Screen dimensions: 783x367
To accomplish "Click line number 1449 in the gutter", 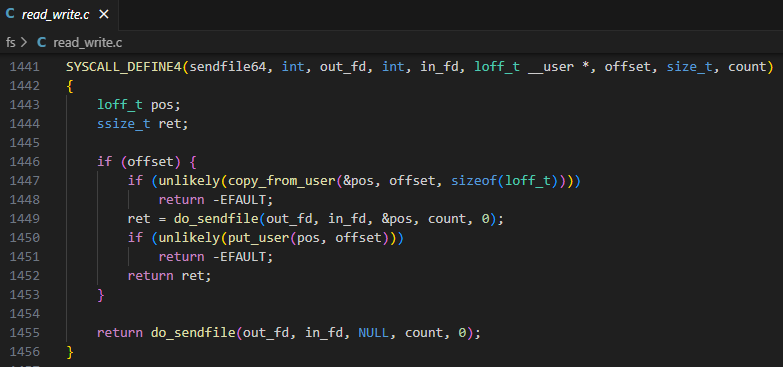I will 24,219.
